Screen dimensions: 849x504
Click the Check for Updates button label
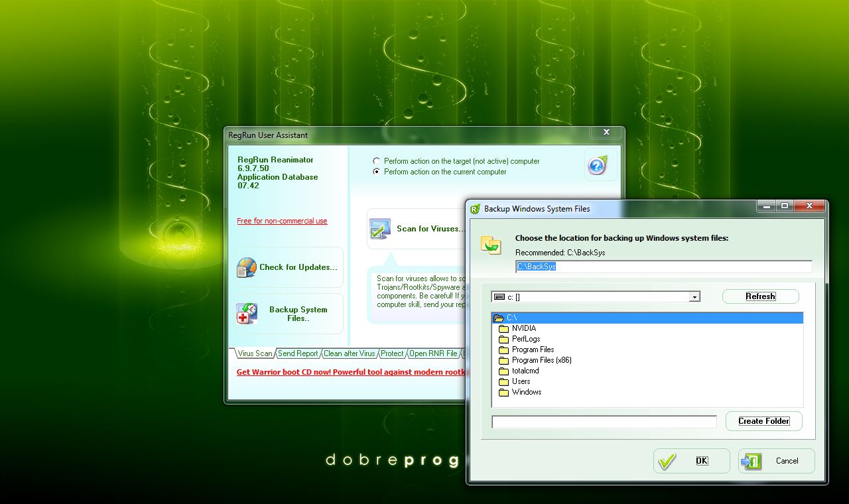298,267
